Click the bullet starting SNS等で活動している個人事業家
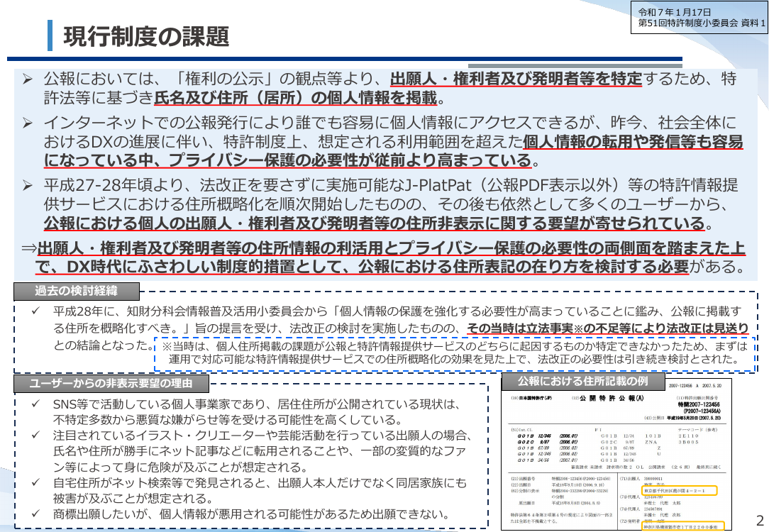Image resolution: width=769 pixels, height=532 pixels. 257,412
